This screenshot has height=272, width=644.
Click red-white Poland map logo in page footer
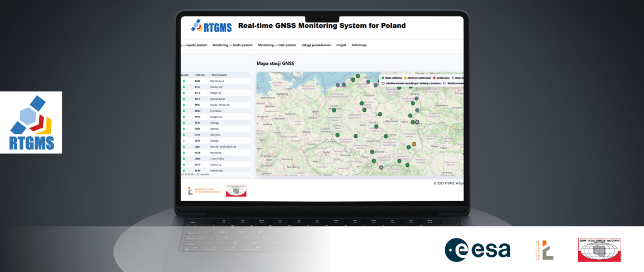pyautogui.click(x=236, y=191)
